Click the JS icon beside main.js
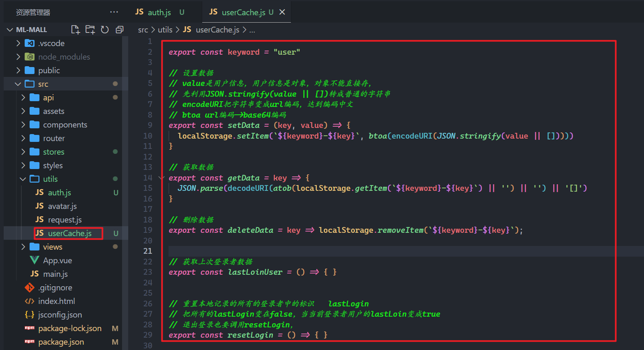The width and height of the screenshot is (644, 350). tap(35, 274)
